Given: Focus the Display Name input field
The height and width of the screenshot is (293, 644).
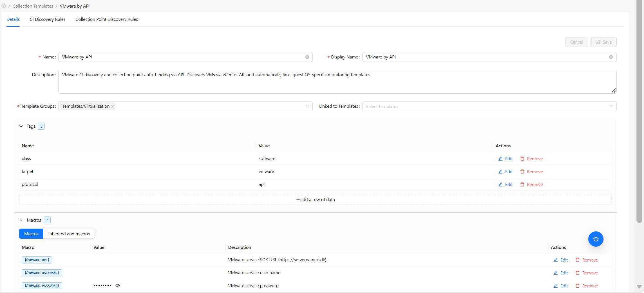Looking at the screenshot, I should point(489,57).
